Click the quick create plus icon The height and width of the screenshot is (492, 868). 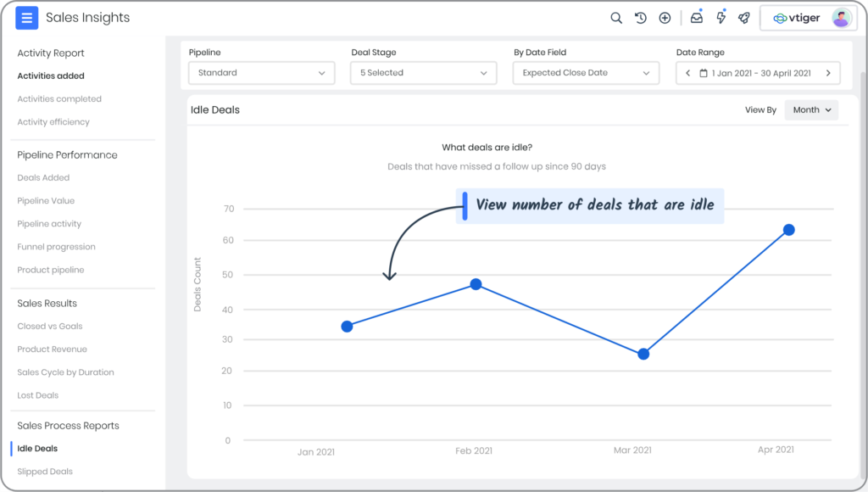click(x=665, y=18)
